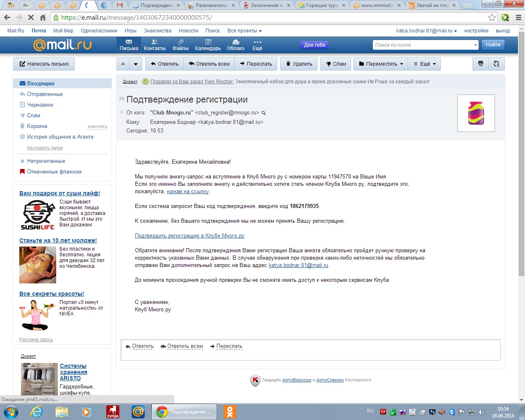Bookmark this page with the star icon
This screenshot has height=420, width=525.
coord(492,17)
